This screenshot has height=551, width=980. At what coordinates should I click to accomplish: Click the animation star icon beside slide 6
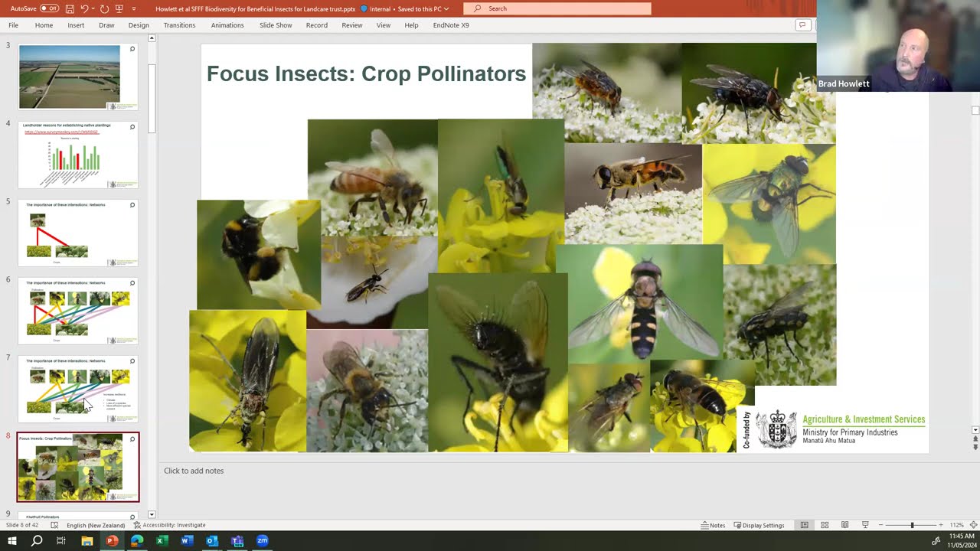pyautogui.click(x=132, y=283)
